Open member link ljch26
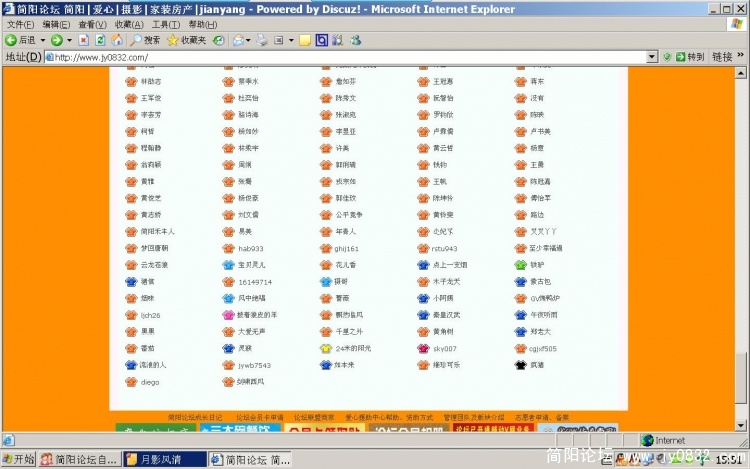Image resolution: width=750 pixels, height=469 pixels. (150, 316)
